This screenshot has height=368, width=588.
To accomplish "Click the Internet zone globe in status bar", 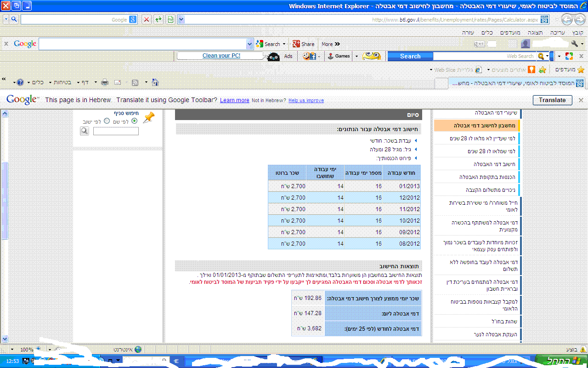I will coord(138,350).
